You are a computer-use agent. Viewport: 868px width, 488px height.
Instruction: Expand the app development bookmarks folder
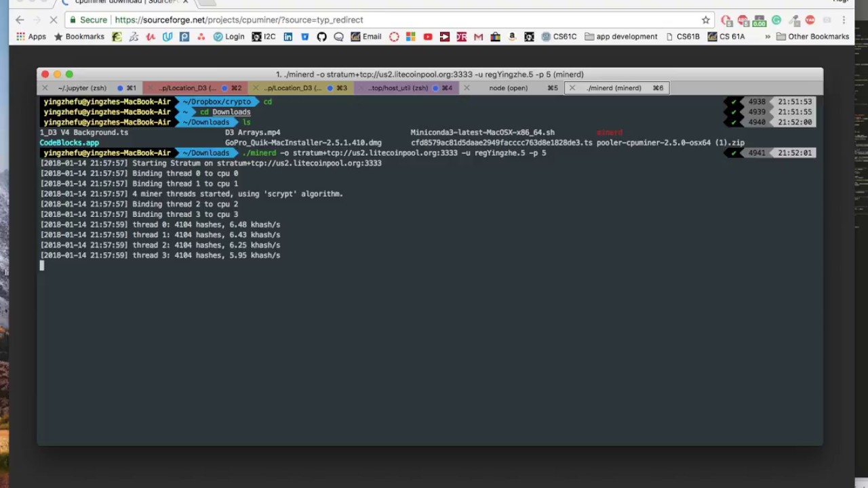[621, 37]
